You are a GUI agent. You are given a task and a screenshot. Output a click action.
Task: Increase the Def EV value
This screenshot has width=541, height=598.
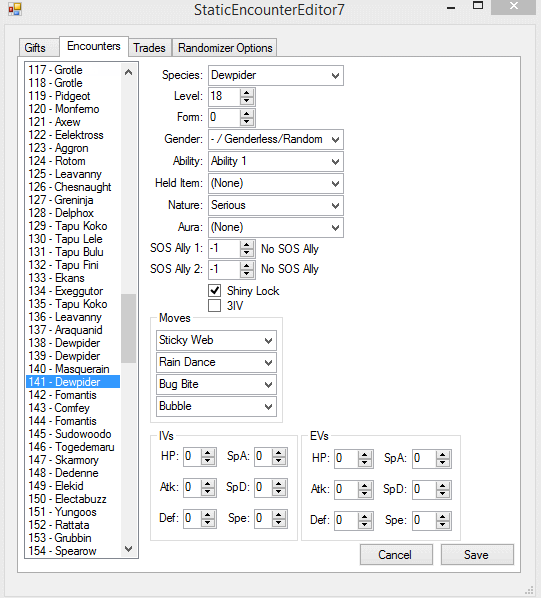click(365, 517)
